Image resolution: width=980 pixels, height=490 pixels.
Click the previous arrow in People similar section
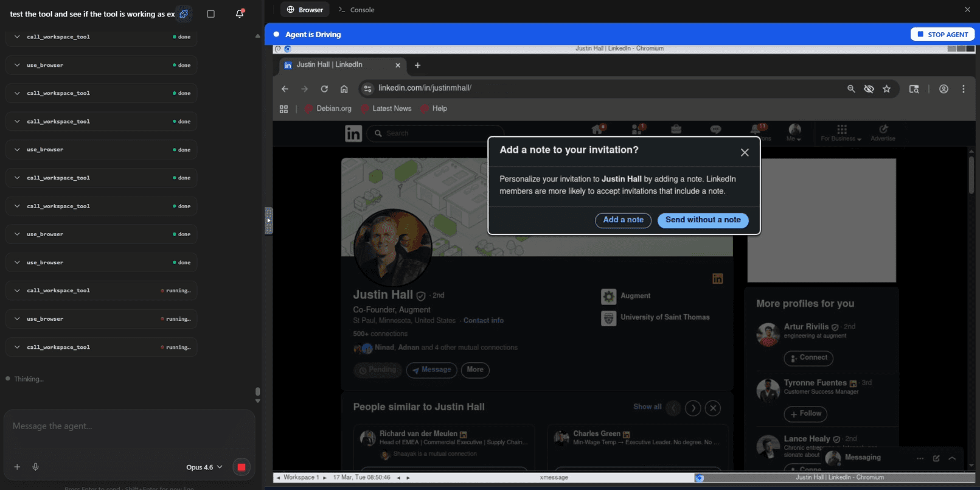[673, 408]
